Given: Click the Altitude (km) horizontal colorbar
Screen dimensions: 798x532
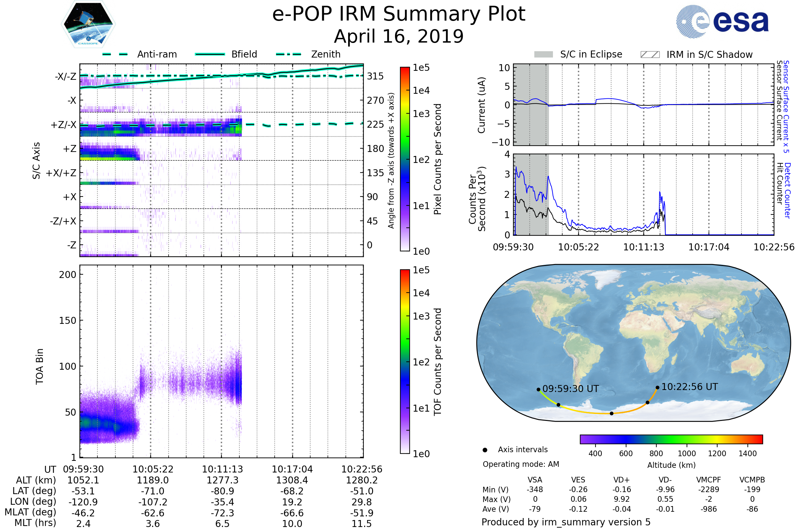Looking at the screenshot, I should (671, 439).
